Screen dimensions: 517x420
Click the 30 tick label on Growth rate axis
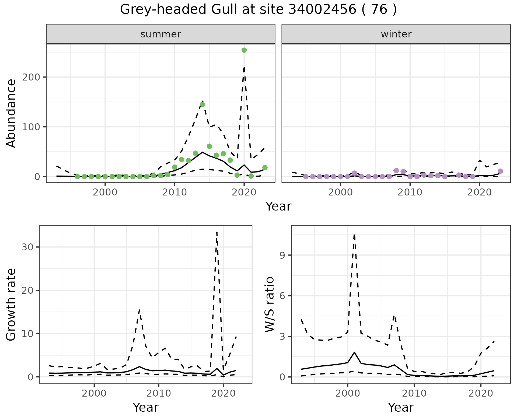click(27, 247)
